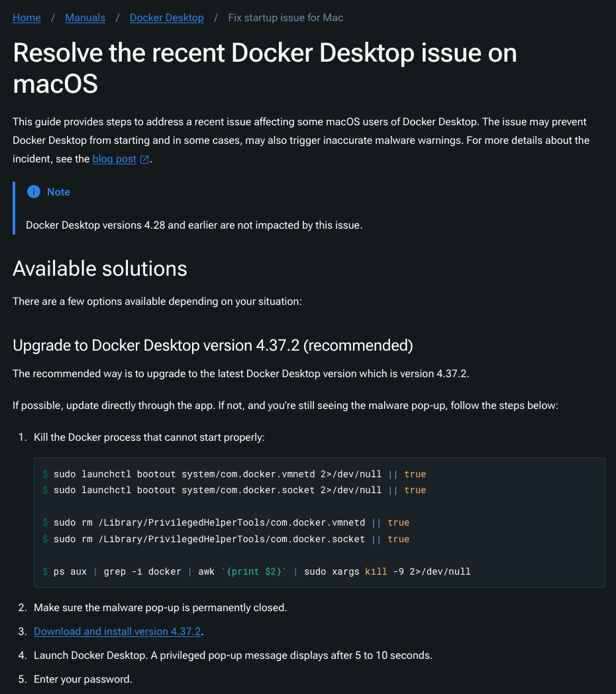The height and width of the screenshot is (694, 616).
Task: Open the blog post link
Action: [114, 159]
